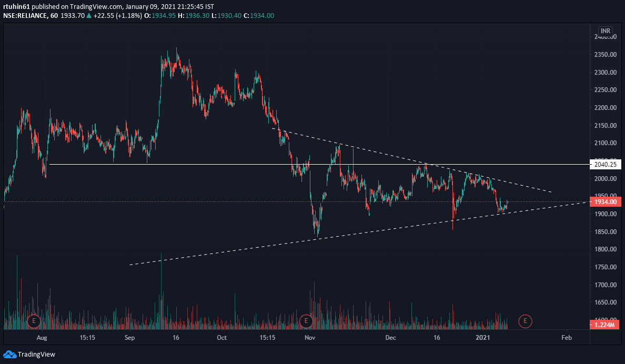Click the 1650.00 price axis label
625x364 pixels.
pyautogui.click(x=605, y=302)
